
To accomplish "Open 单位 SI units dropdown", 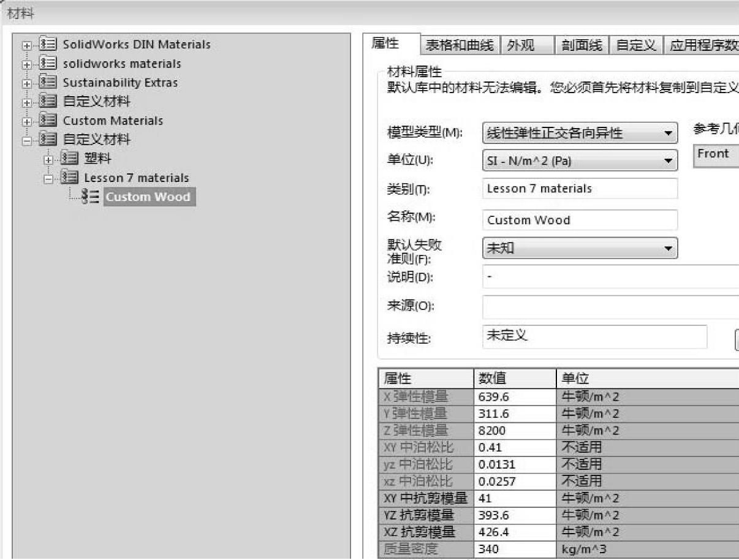I will [580, 161].
